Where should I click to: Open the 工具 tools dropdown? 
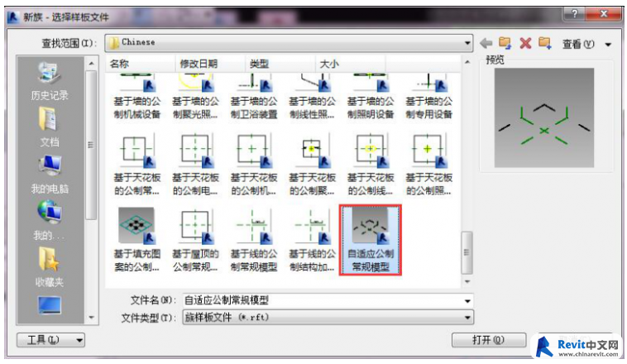click(x=50, y=340)
